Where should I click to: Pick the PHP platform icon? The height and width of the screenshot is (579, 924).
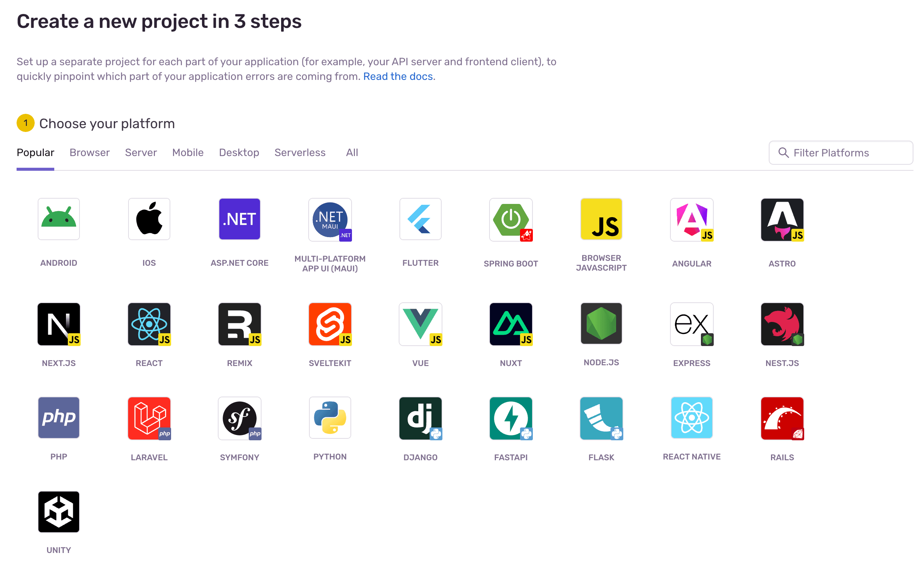pyautogui.click(x=58, y=417)
